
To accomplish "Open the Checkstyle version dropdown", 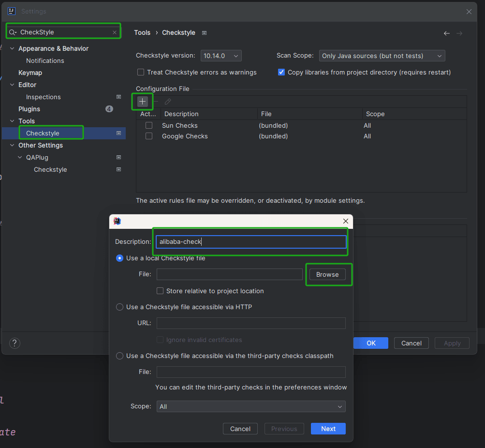I will [221, 56].
